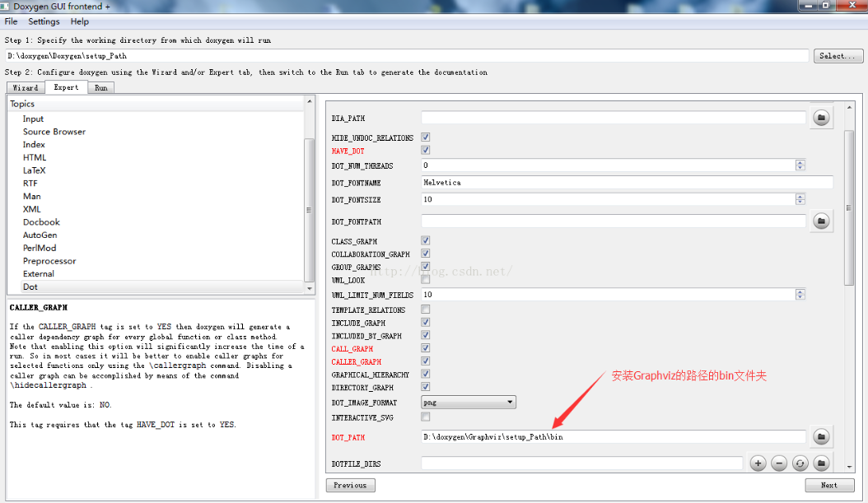This screenshot has width=868, height=503.
Task: Select External topic
Action: pos(38,274)
